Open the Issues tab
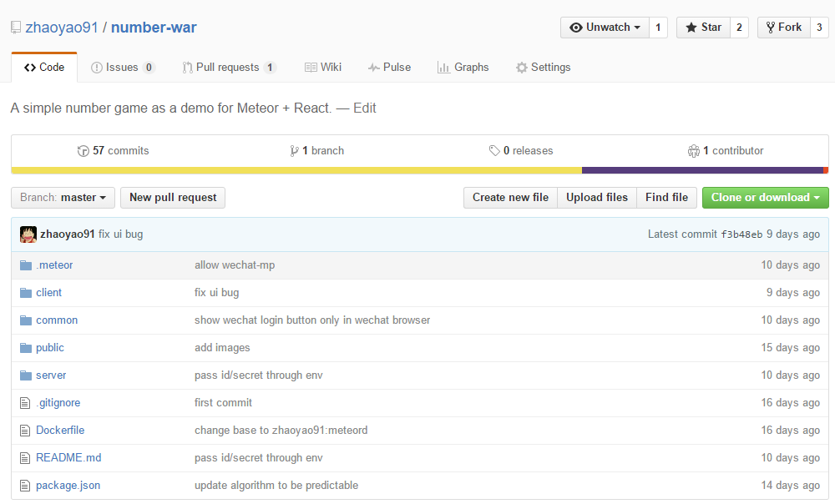The width and height of the screenshot is (835, 504). pos(123,68)
